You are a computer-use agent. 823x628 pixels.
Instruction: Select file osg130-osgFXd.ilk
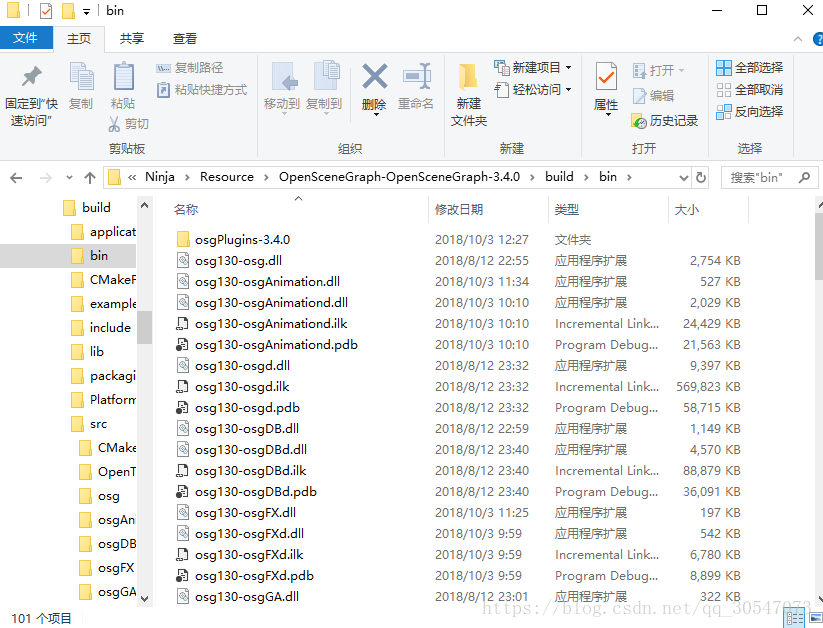pyautogui.click(x=249, y=555)
